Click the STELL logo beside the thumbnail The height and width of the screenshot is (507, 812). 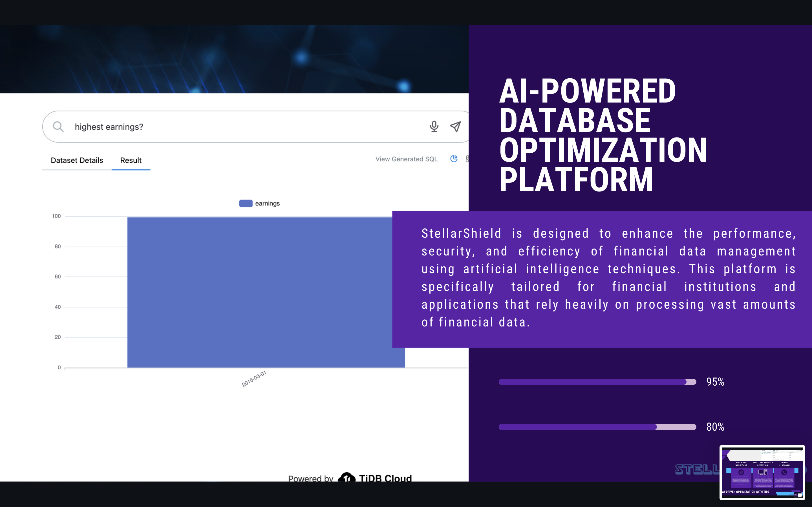697,469
